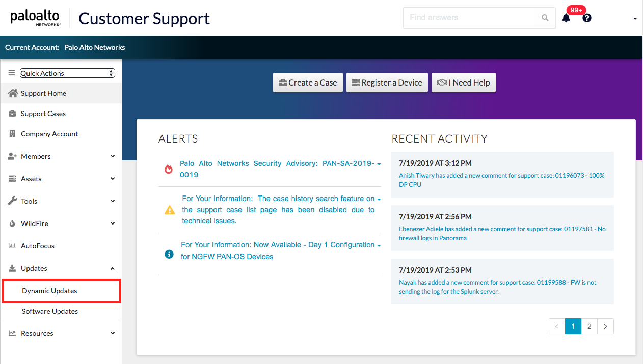Open the Quick Actions dropdown
643x364 pixels.
[x=67, y=73]
